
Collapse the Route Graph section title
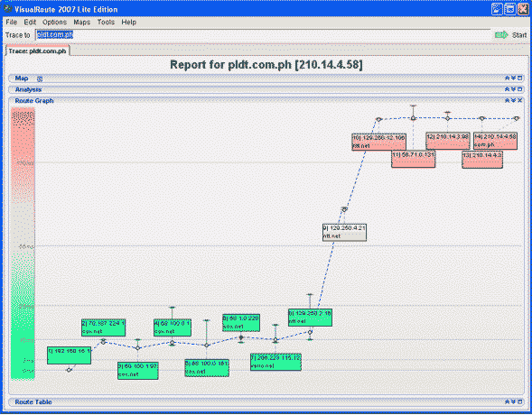pyautogui.click(x=34, y=101)
